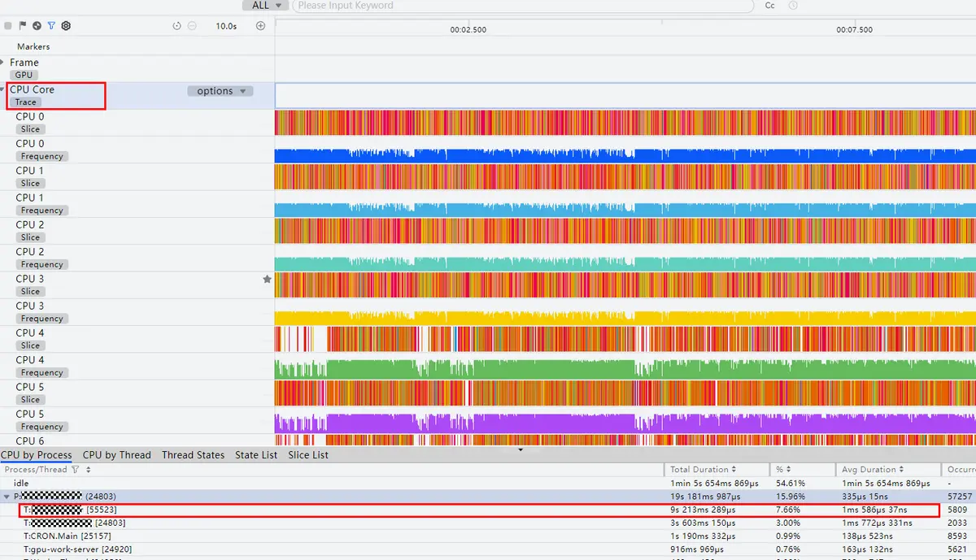976x560 pixels.
Task: Click the globe-like circular toolbar icon
Action: [x=37, y=26]
